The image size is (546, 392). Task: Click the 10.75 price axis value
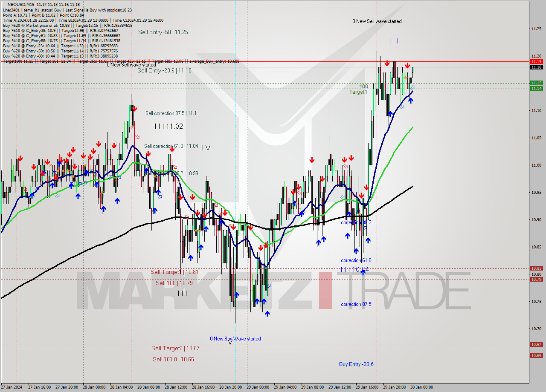[536, 302]
